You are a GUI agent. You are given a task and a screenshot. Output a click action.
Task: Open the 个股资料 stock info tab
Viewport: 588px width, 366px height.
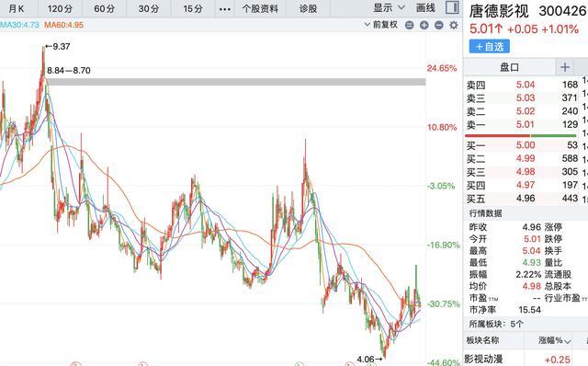[260, 8]
